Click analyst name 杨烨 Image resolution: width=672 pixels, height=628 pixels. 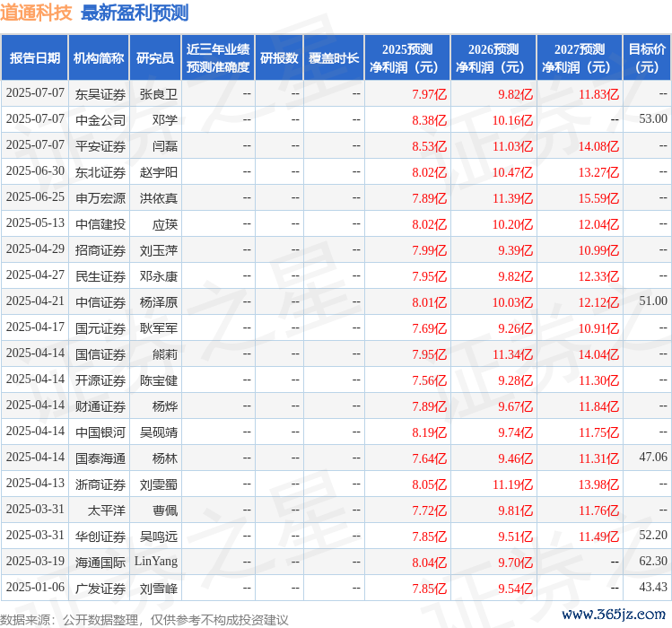tap(165, 406)
